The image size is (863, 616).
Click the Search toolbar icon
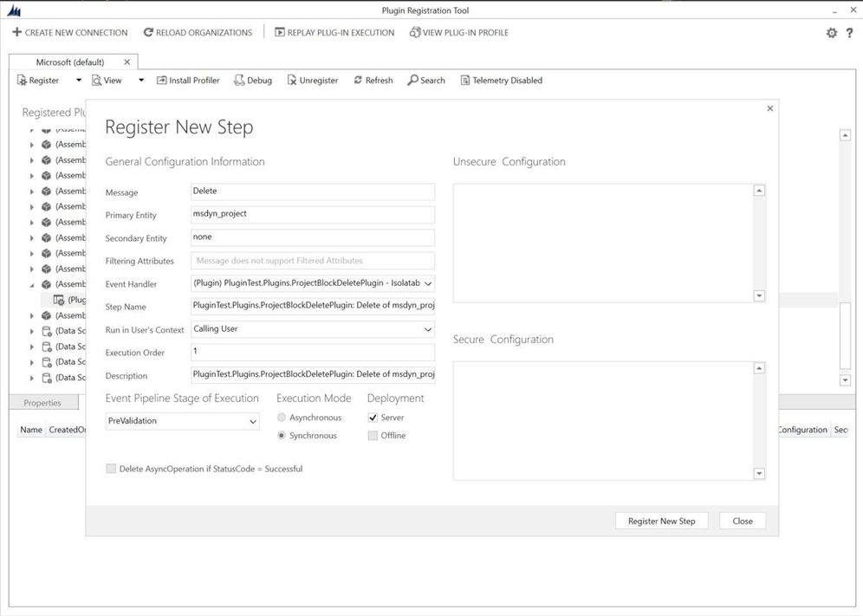point(412,81)
